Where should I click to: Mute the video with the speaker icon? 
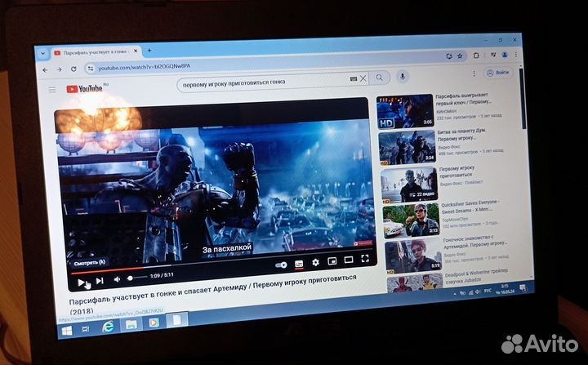point(118,278)
